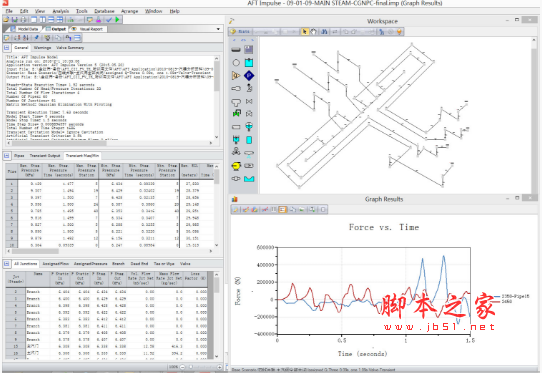Open the Database menu
This screenshot has height=373, width=542.
click(x=104, y=11)
